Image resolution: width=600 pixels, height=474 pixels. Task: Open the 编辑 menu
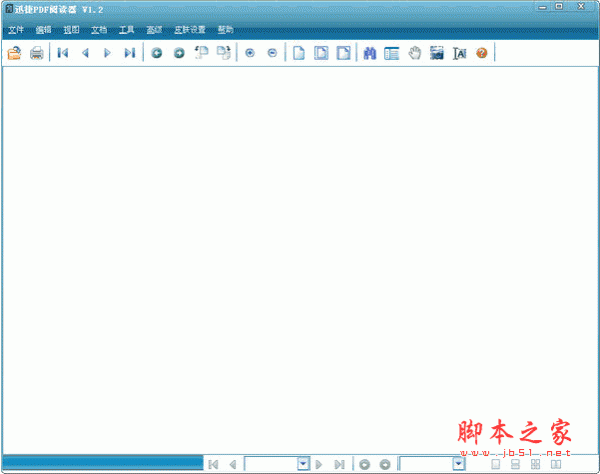[44, 29]
